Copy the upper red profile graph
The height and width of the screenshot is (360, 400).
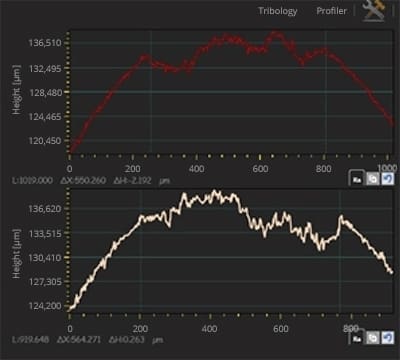tap(373, 179)
